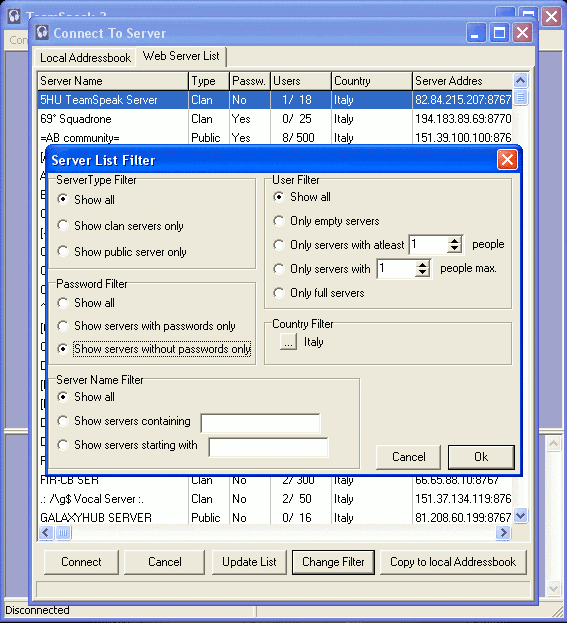The image size is (567, 623).
Task: Increase the people max count
Action: click(422, 265)
